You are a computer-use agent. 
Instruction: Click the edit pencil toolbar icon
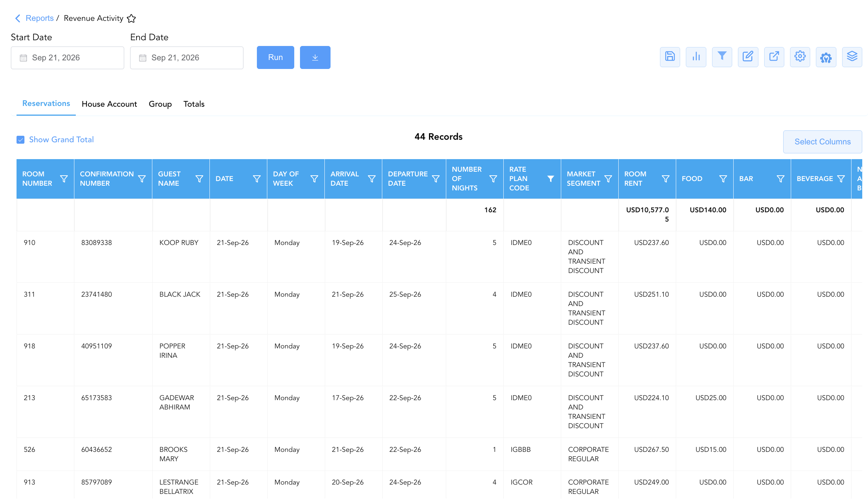click(x=748, y=57)
